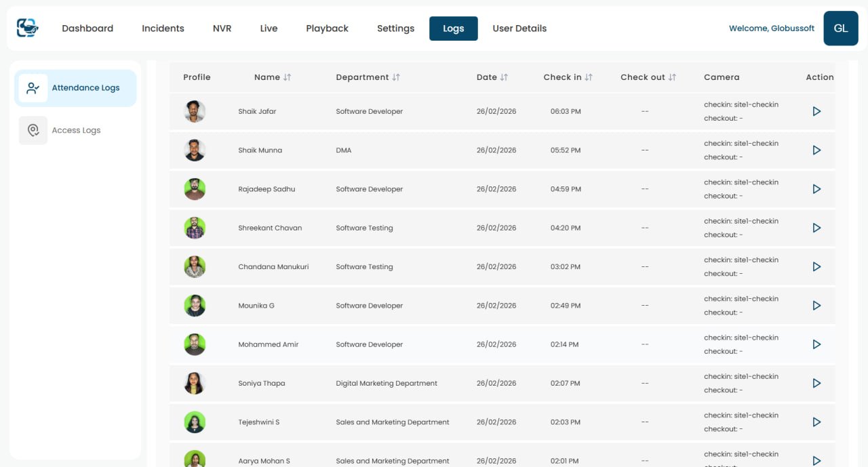Open the GL profile avatar
The image size is (868, 467).
pos(840,28)
